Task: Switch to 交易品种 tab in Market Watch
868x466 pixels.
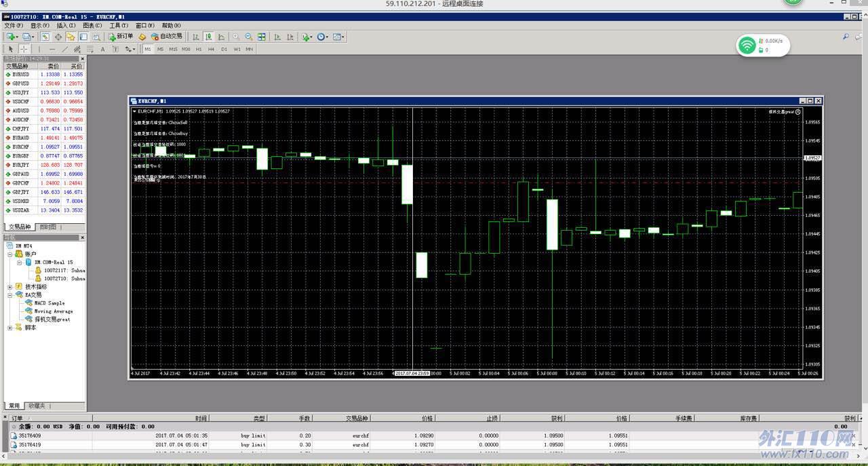Action: pyautogui.click(x=20, y=227)
